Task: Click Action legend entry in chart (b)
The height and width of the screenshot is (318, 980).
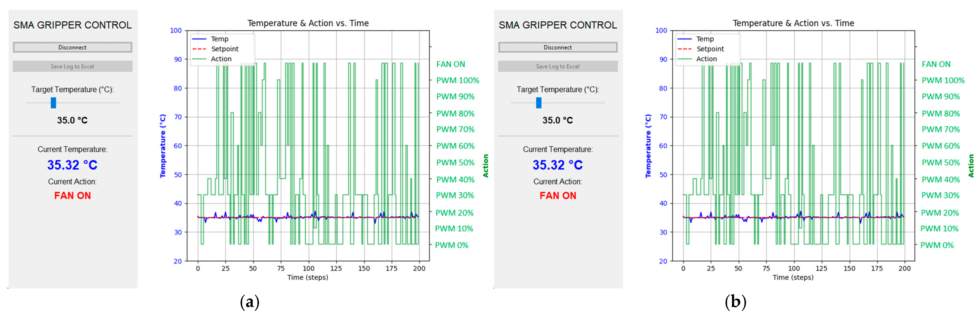Action: (x=707, y=59)
